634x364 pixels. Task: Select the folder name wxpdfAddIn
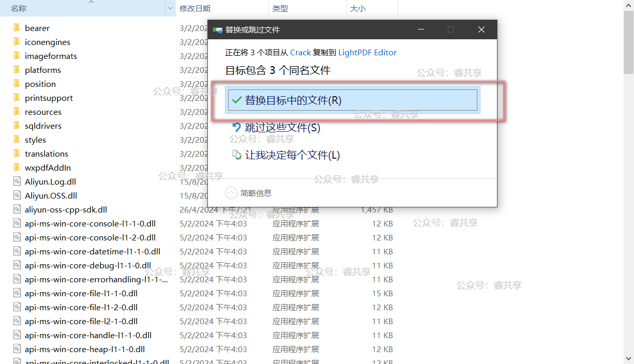click(48, 168)
